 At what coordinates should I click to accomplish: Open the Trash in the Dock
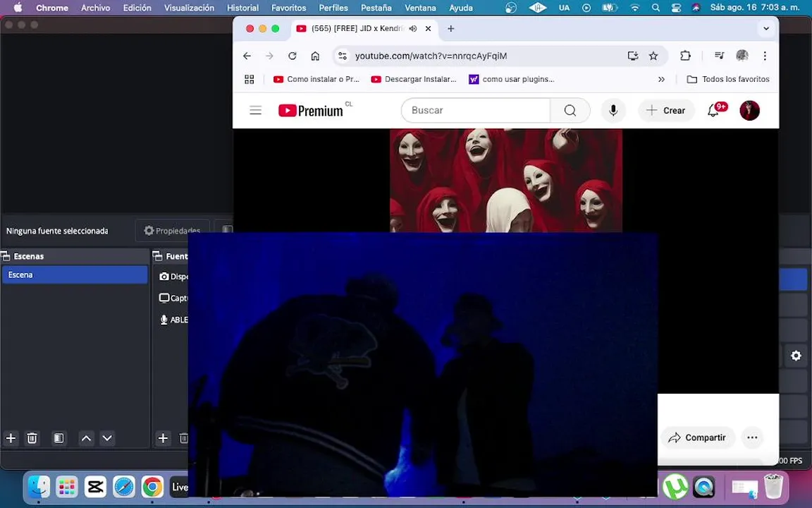pos(773,486)
